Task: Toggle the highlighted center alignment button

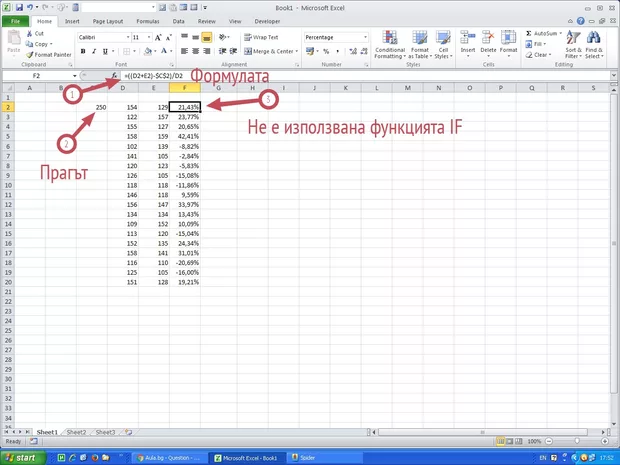Action: click(207, 37)
